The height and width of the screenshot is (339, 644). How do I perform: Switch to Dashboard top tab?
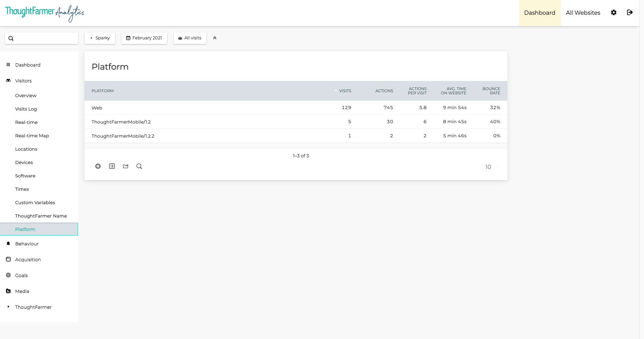(540, 13)
